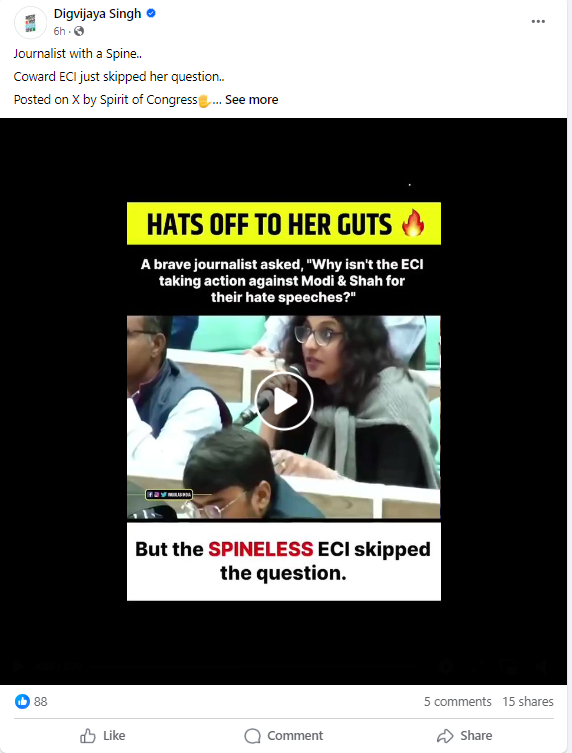The width and height of the screenshot is (572, 753).
Task: Open the three-dot post options menu
Action: point(538,22)
